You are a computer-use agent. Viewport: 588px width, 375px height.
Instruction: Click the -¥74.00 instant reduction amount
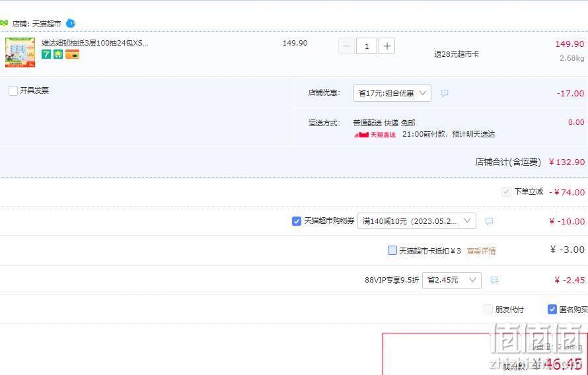567,192
